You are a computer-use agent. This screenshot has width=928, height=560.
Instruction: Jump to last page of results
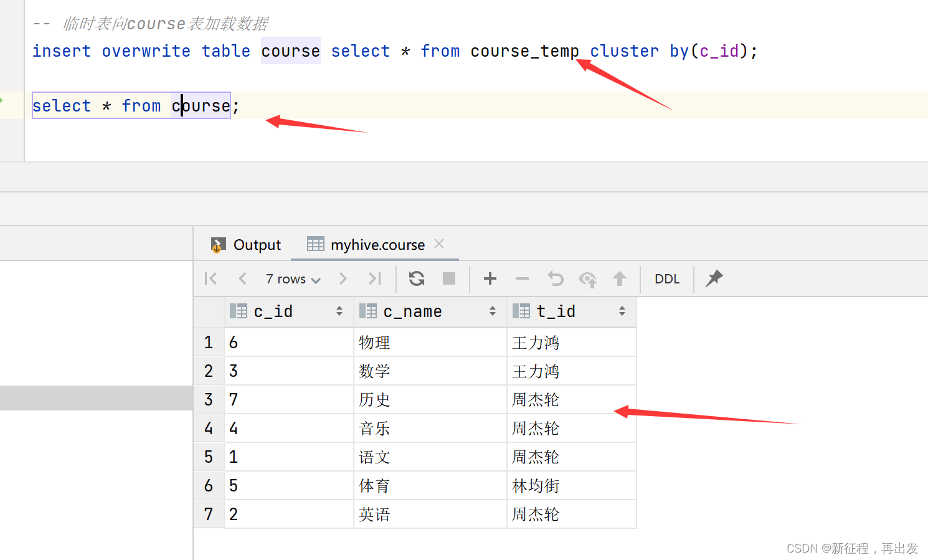(x=374, y=278)
